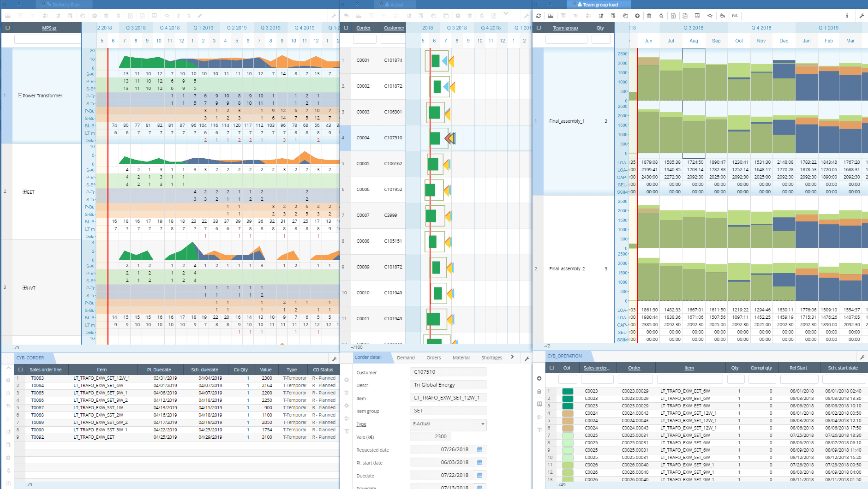The width and height of the screenshot is (868, 489).
Task: Open info icon in Team group load panel
Action: coord(847,16)
